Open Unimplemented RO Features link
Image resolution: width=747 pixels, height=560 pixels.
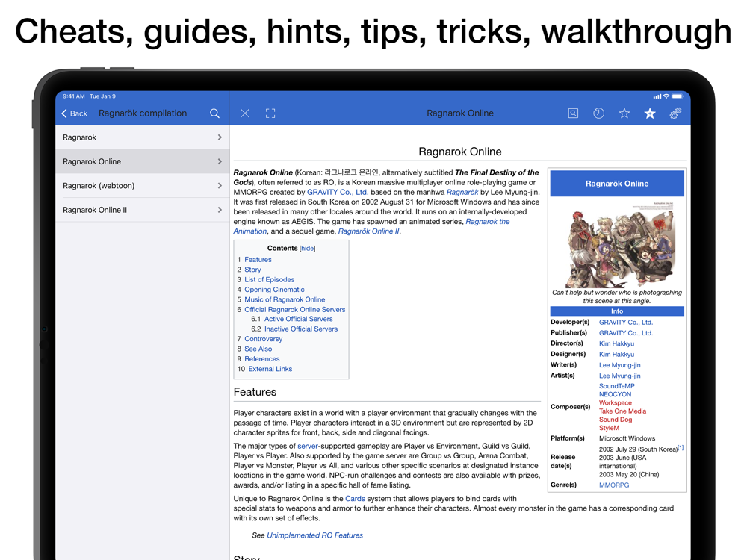(314, 535)
